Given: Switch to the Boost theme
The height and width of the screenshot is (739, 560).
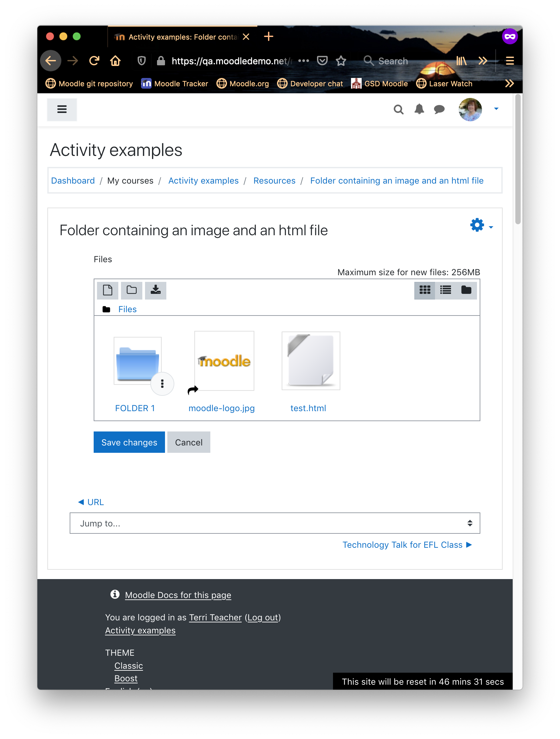Looking at the screenshot, I should point(126,678).
